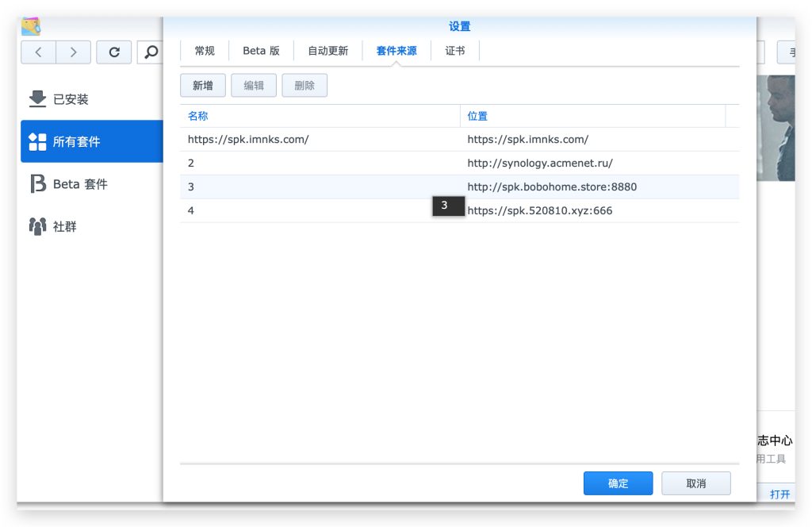The image size is (812, 527).
Task: Select the source row named 3
Action: click(x=460, y=187)
